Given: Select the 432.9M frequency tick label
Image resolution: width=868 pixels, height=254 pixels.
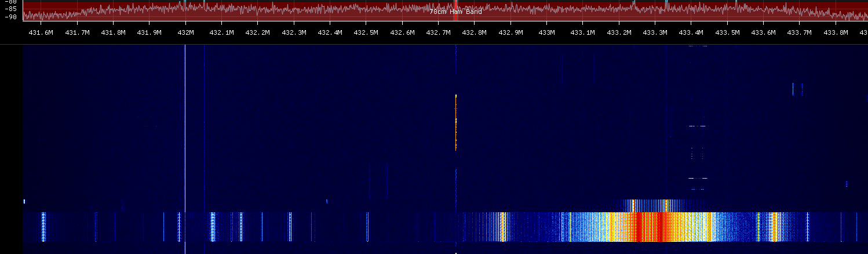Looking at the screenshot, I should [x=510, y=32].
